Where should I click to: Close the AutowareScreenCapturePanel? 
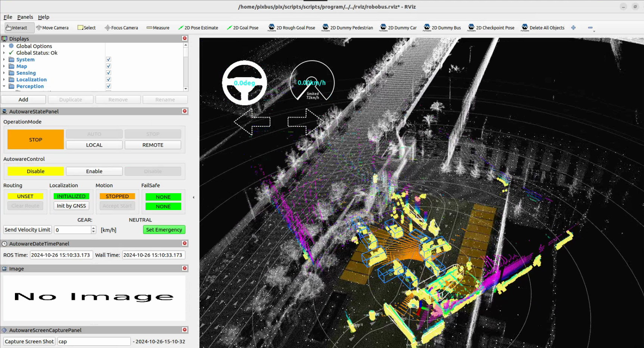coord(184,330)
